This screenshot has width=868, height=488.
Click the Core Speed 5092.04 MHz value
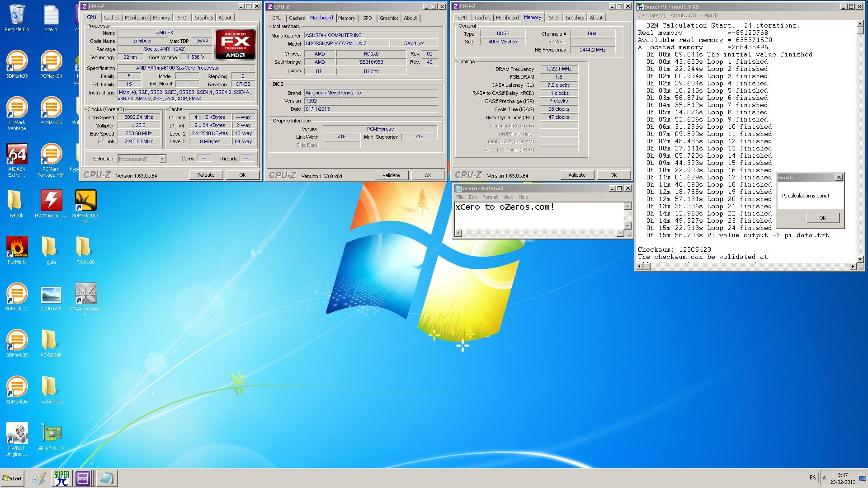coord(139,117)
